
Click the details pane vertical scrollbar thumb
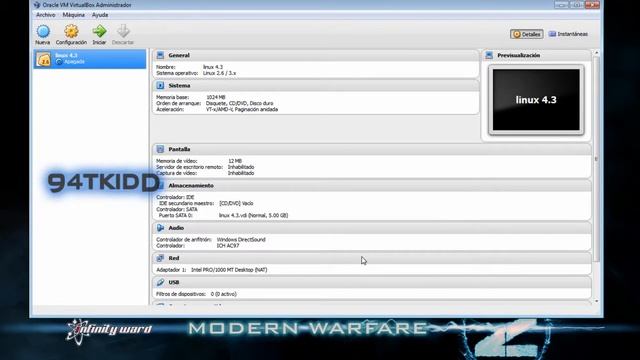point(596,159)
